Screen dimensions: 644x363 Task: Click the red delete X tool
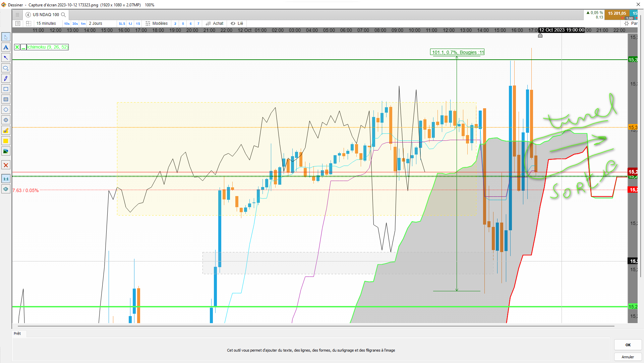(6, 165)
